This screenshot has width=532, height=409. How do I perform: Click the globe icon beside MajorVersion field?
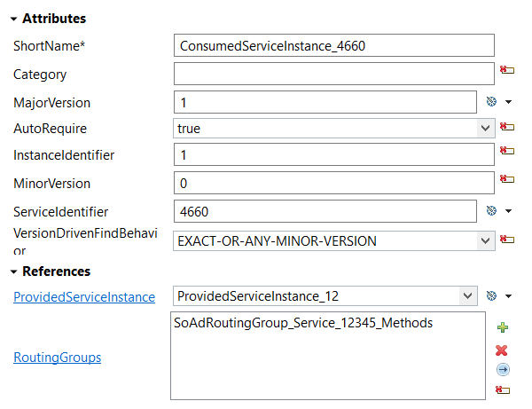491,101
